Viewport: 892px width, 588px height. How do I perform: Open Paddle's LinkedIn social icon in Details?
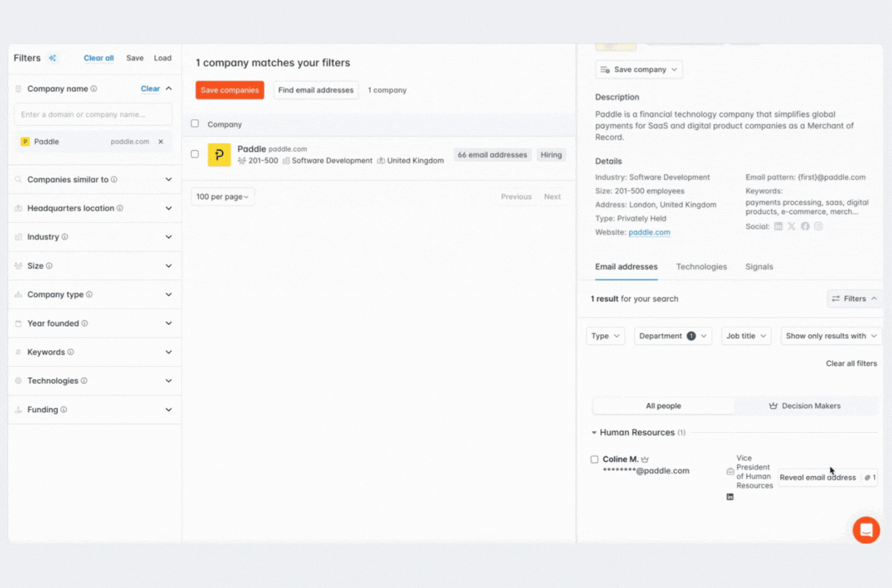click(x=778, y=226)
